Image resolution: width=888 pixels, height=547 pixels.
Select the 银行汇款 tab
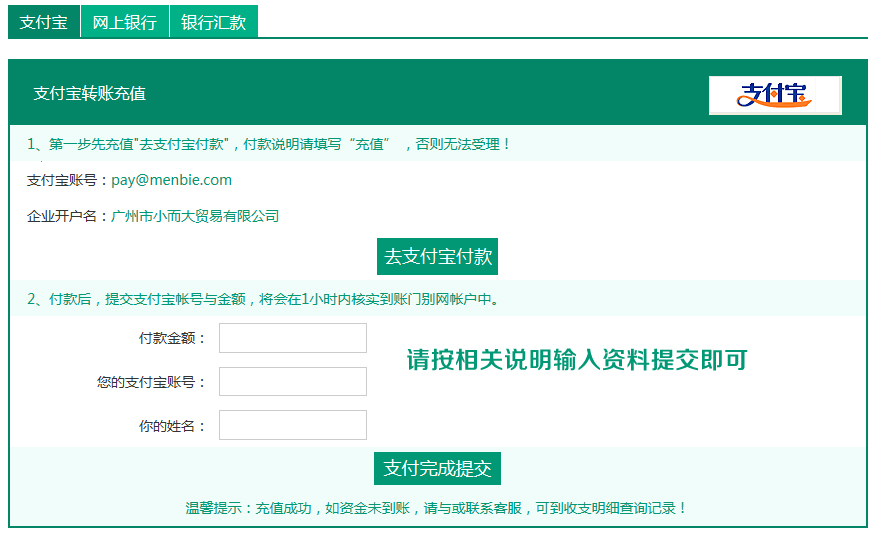(x=214, y=22)
